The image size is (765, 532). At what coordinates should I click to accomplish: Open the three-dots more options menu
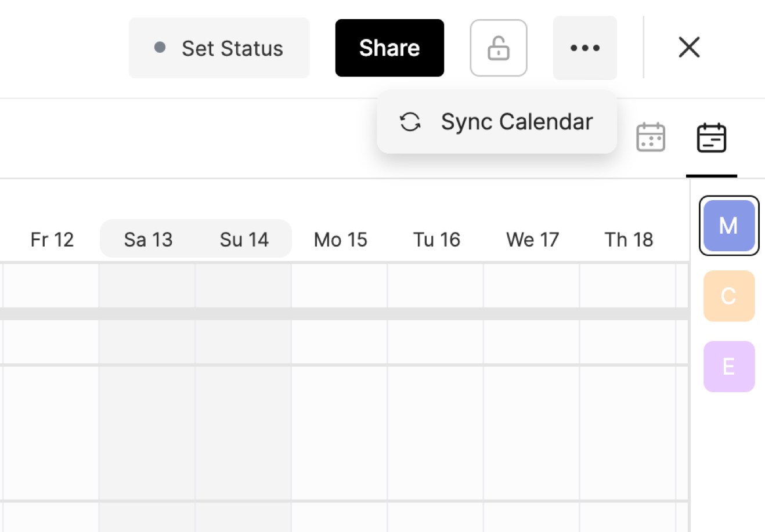click(x=584, y=48)
